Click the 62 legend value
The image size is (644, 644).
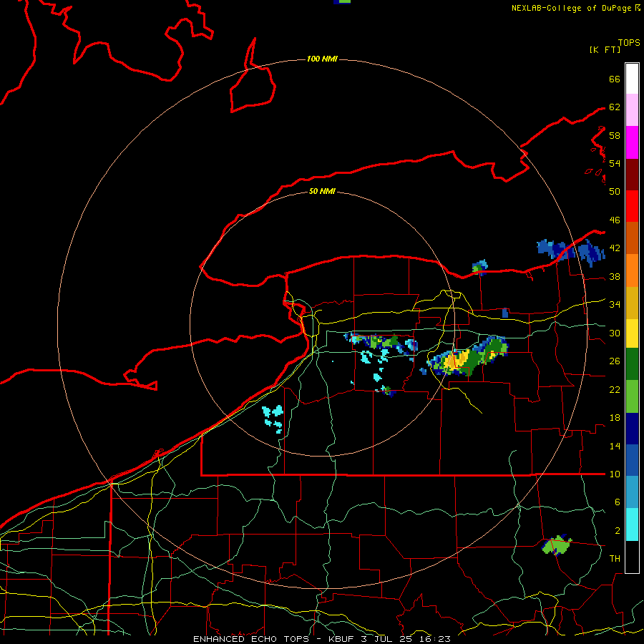(615, 107)
